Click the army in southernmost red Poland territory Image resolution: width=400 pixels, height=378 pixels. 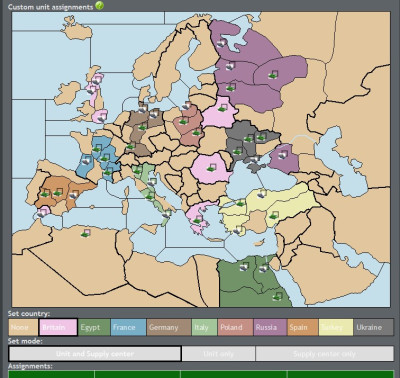pyautogui.click(x=196, y=133)
